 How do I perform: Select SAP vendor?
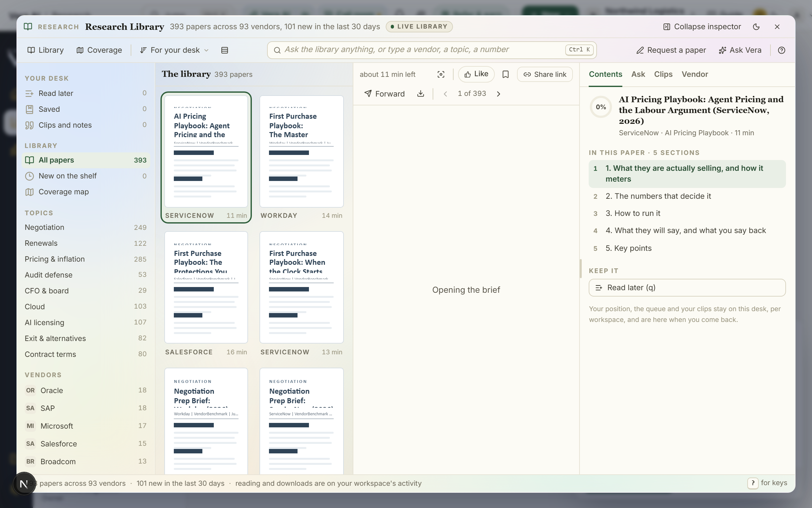[x=86, y=408]
